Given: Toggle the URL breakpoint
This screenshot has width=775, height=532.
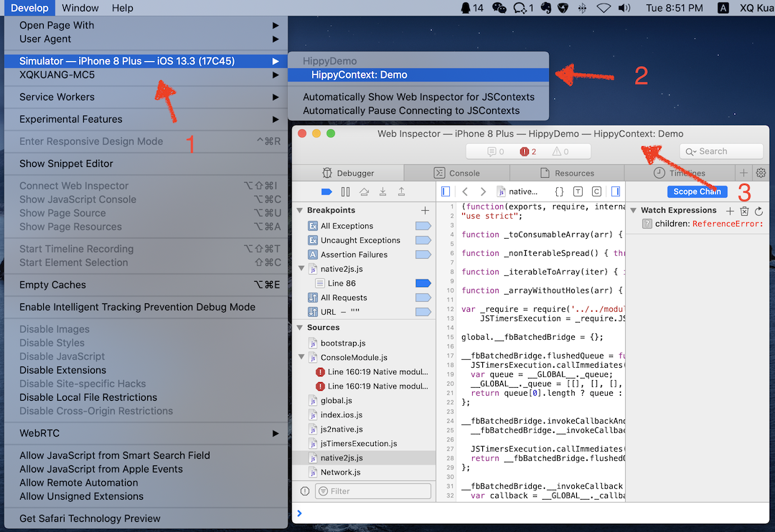Looking at the screenshot, I should click(423, 312).
